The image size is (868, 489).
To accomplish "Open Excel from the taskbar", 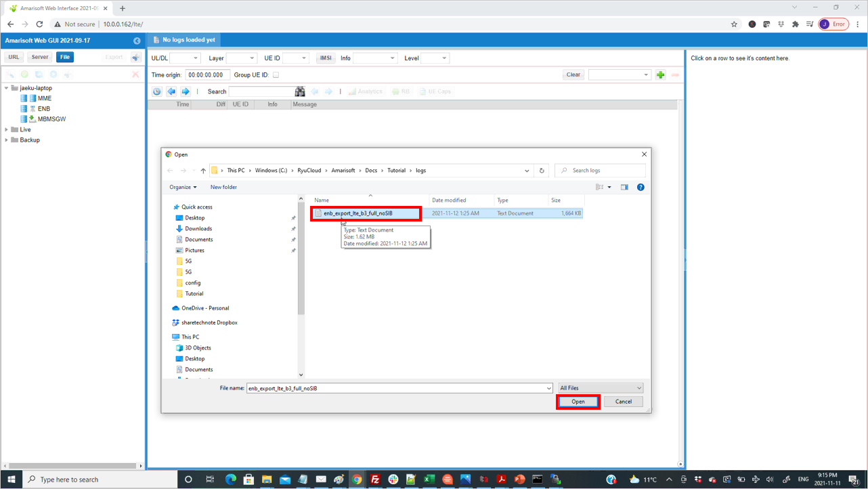I will click(429, 480).
